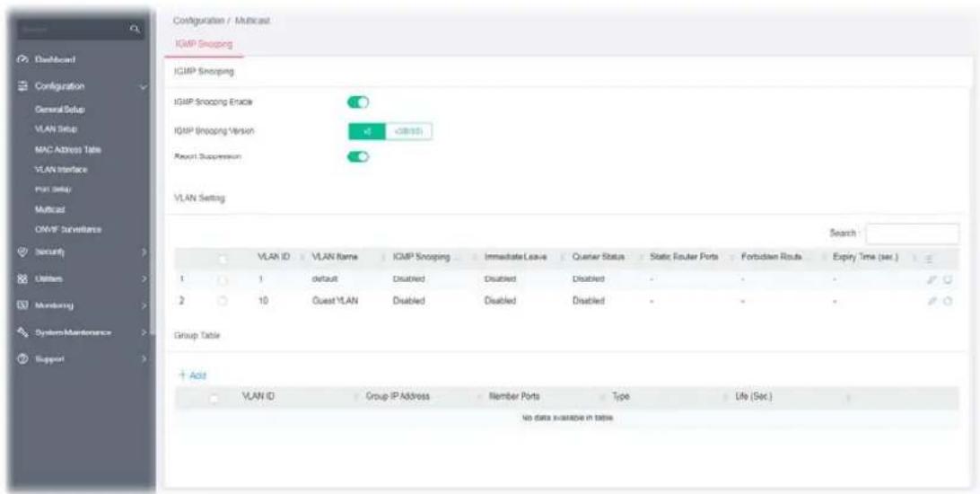This screenshot has width=980, height=494.
Task: Expand the Monitoring menu arrow
Action: pos(144,305)
